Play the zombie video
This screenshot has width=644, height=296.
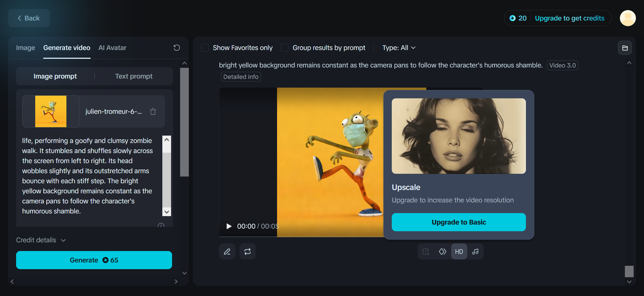229,226
